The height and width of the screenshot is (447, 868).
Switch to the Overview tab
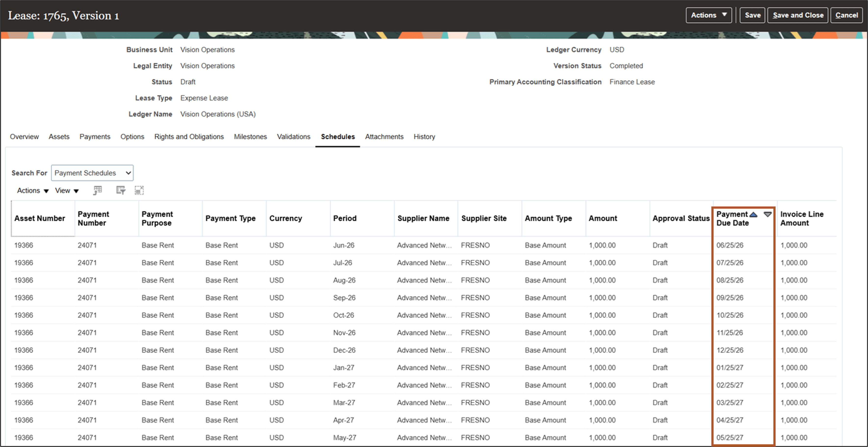pyautogui.click(x=24, y=137)
